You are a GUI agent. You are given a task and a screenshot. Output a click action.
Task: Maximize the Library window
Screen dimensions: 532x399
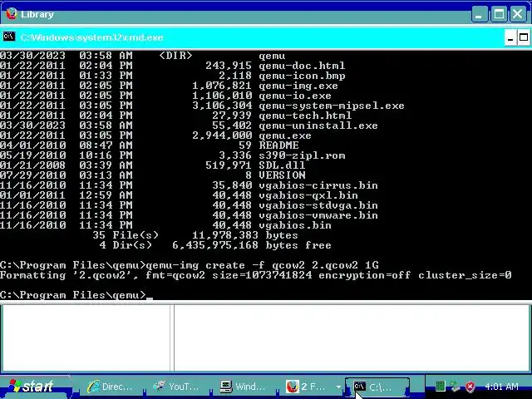point(499,14)
